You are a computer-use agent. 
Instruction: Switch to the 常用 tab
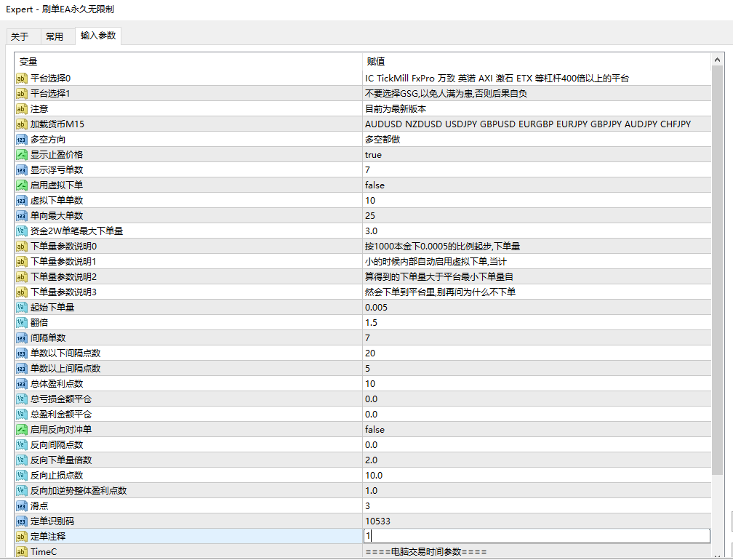click(55, 37)
